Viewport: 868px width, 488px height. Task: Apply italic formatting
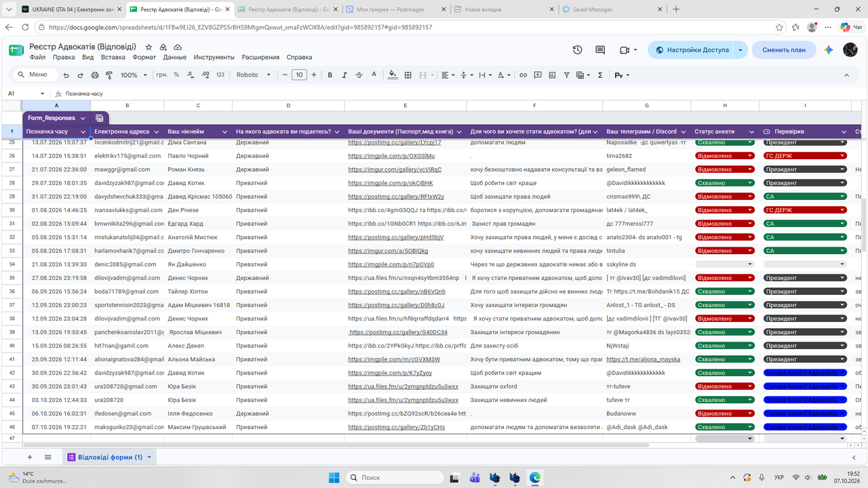[x=344, y=75]
